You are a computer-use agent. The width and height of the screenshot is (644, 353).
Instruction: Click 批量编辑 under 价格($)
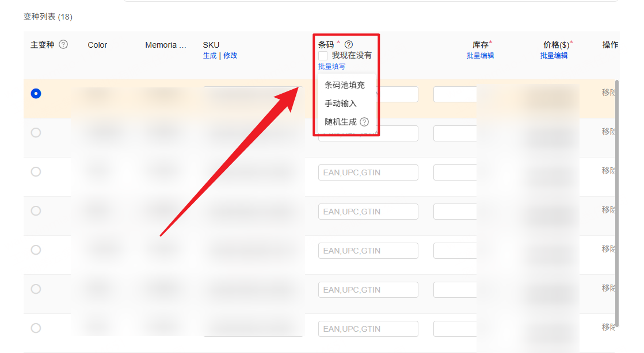pyautogui.click(x=554, y=56)
